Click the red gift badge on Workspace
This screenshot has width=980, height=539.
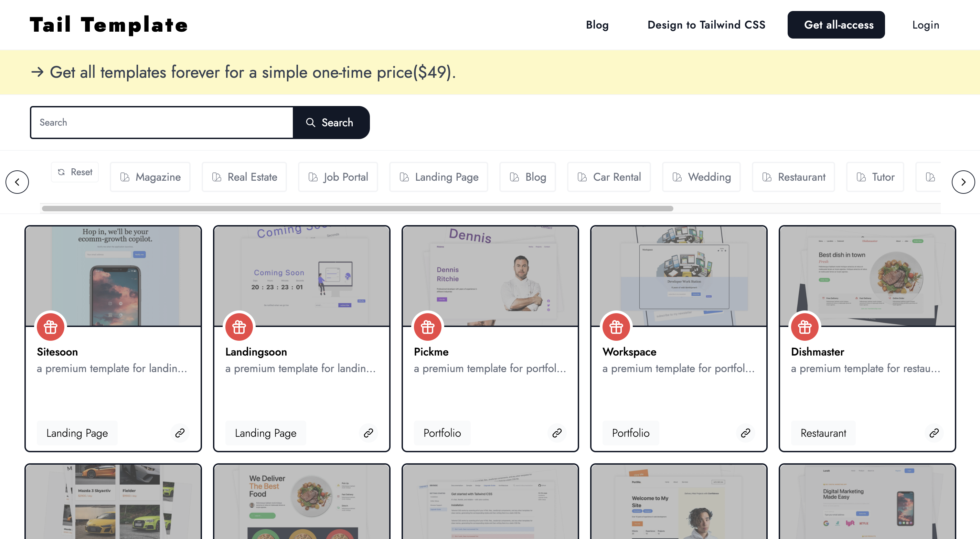click(x=616, y=327)
